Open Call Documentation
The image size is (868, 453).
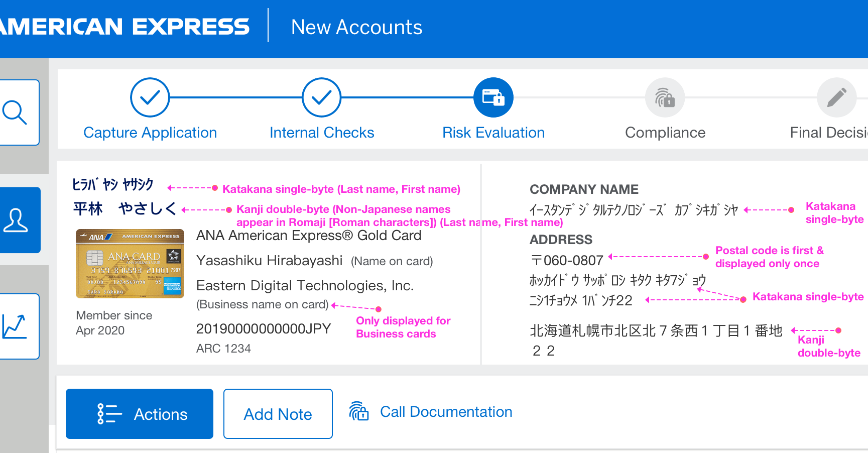(445, 412)
